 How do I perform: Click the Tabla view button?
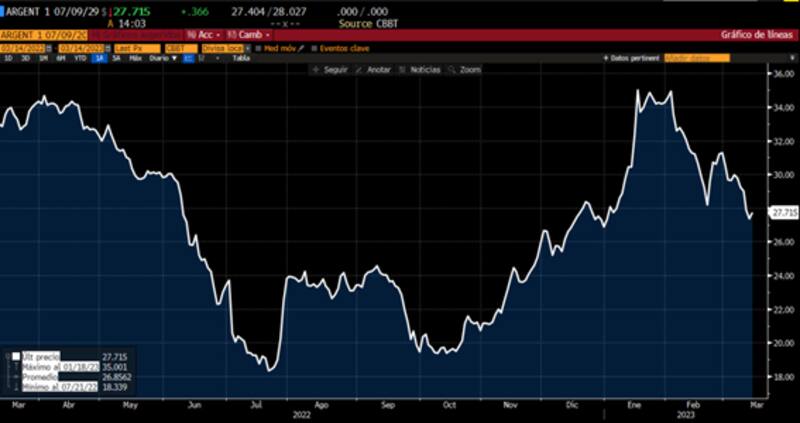pyautogui.click(x=240, y=58)
